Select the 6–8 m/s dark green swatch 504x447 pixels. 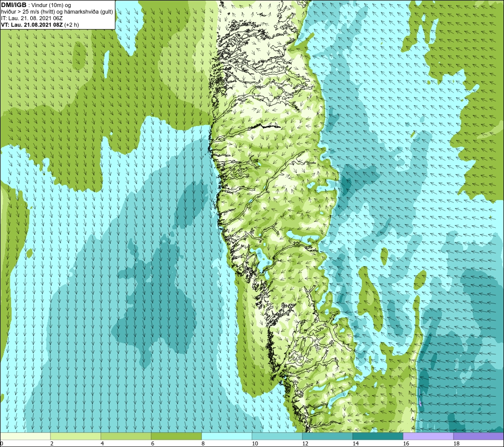pyautogui.click(x=176, y=436)
